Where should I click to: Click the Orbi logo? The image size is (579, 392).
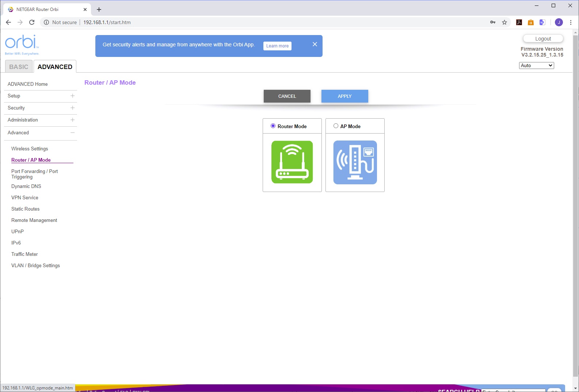(22, 45)
